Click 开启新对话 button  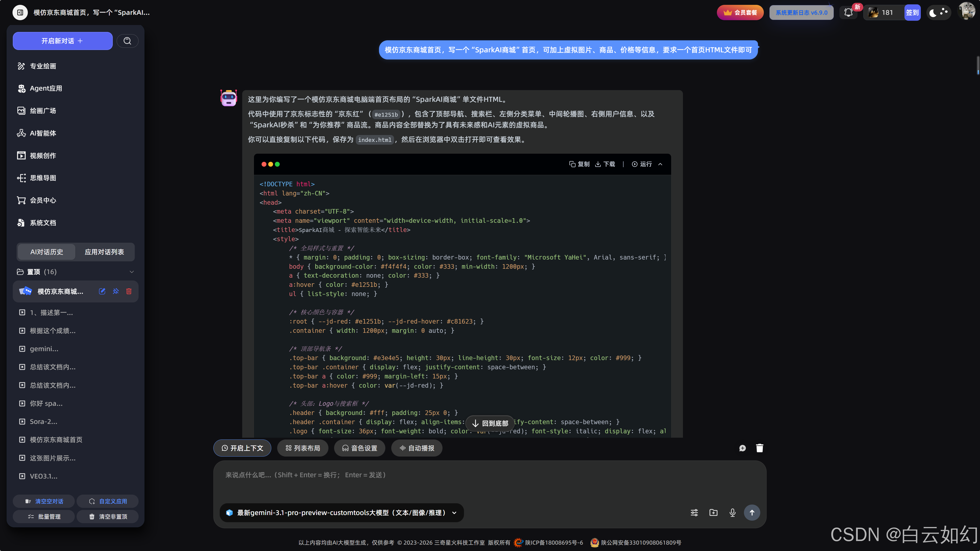tap(62, 41)
